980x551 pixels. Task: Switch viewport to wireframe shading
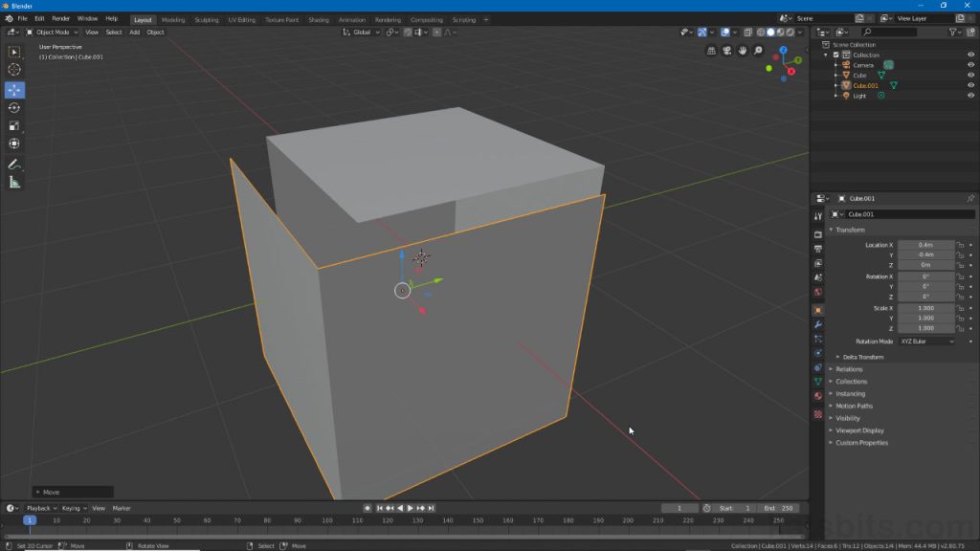pyautogui.click(x=760, y=32)
